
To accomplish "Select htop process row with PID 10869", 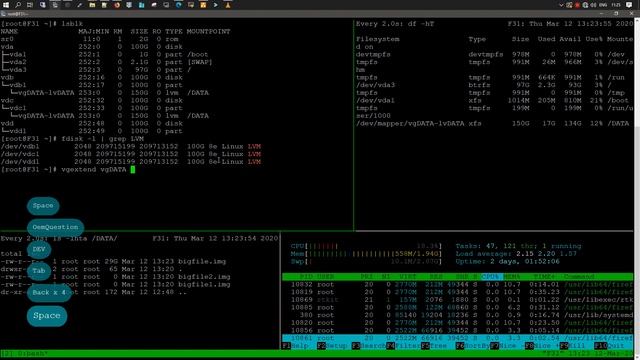I will 458,300.
